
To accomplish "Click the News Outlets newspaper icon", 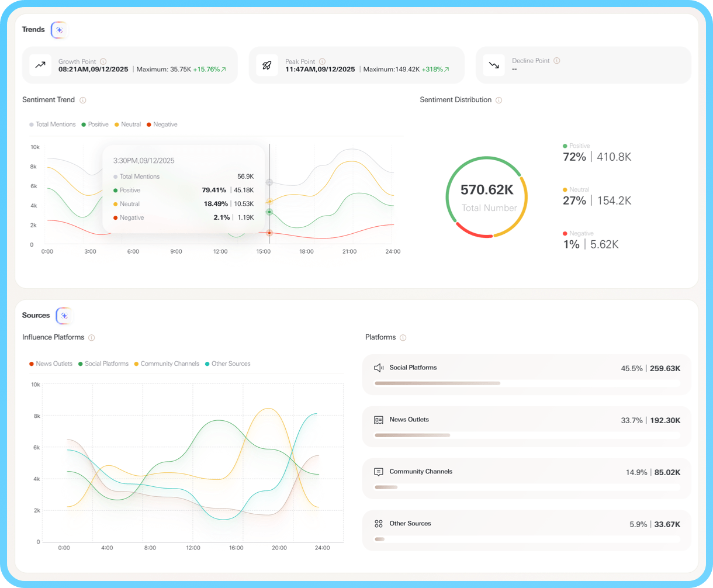I will tap(379, 420).
